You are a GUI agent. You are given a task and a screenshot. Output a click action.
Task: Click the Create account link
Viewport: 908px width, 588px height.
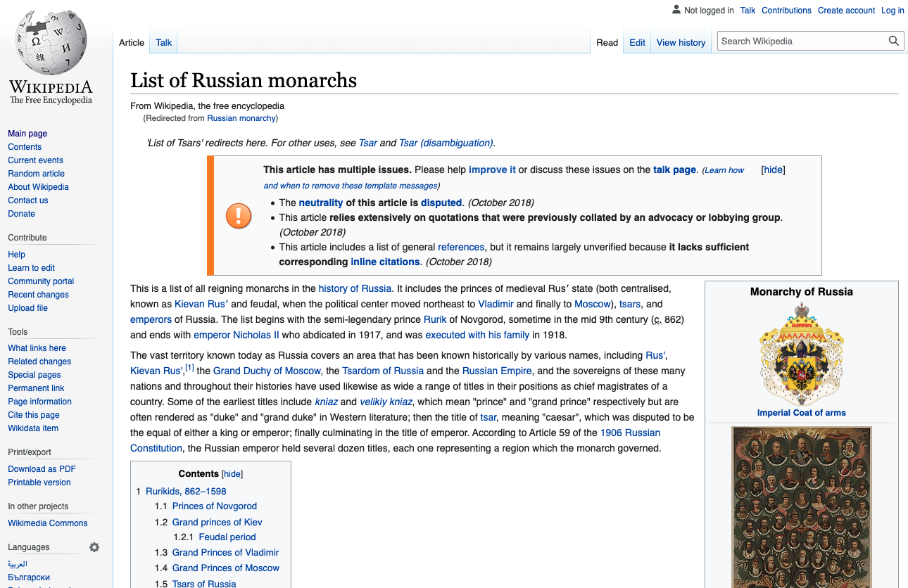point(846,11)
